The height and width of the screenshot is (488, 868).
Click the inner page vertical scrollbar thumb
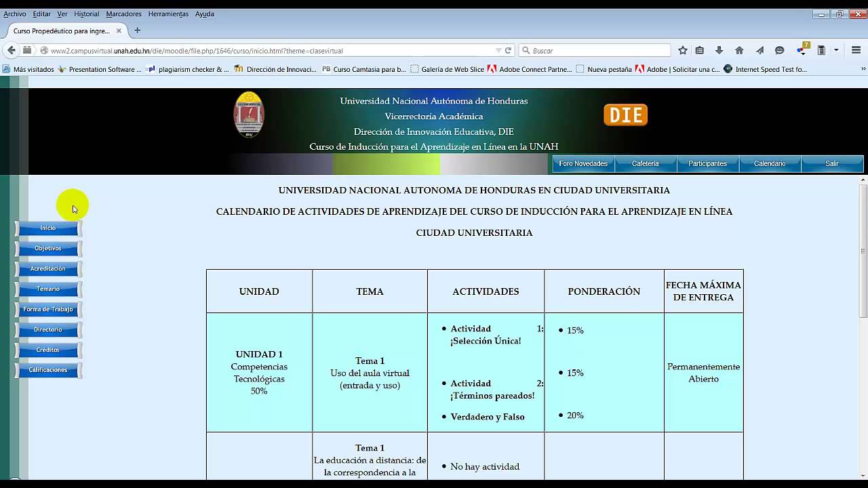point(863,251)
